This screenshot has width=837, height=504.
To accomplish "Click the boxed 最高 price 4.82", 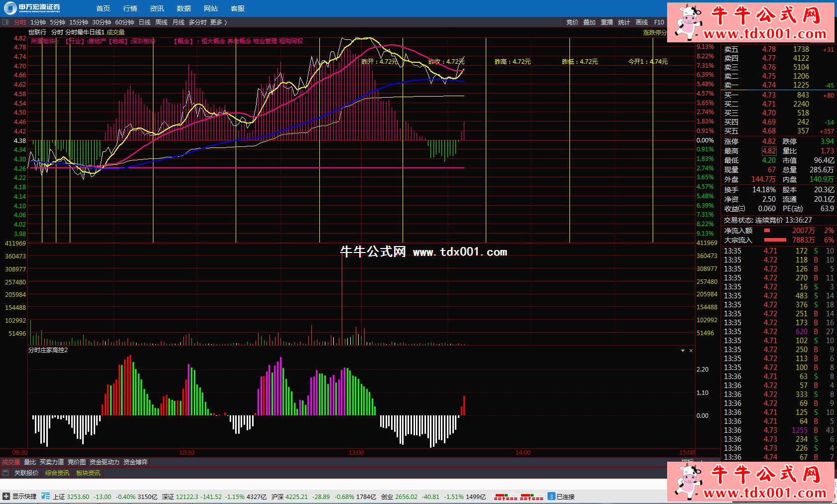I will 769,151.
